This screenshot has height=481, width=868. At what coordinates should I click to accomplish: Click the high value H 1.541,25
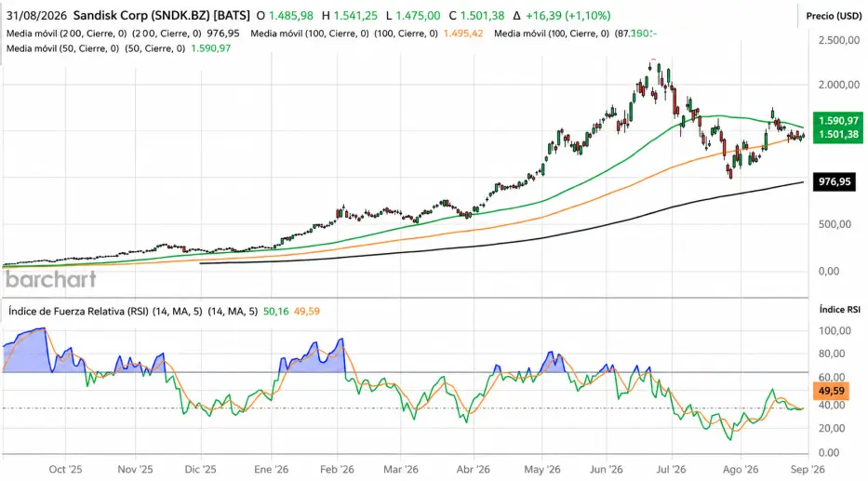tap(350, 16)
